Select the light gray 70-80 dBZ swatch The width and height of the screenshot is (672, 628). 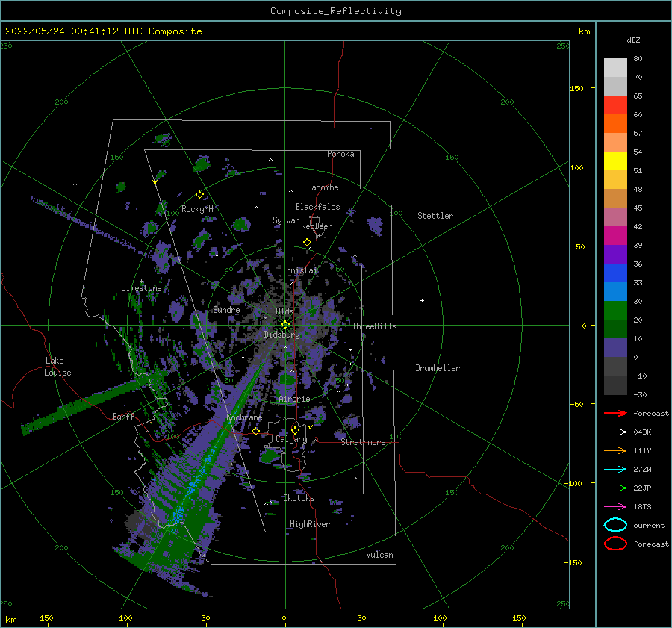click(615, 68)
